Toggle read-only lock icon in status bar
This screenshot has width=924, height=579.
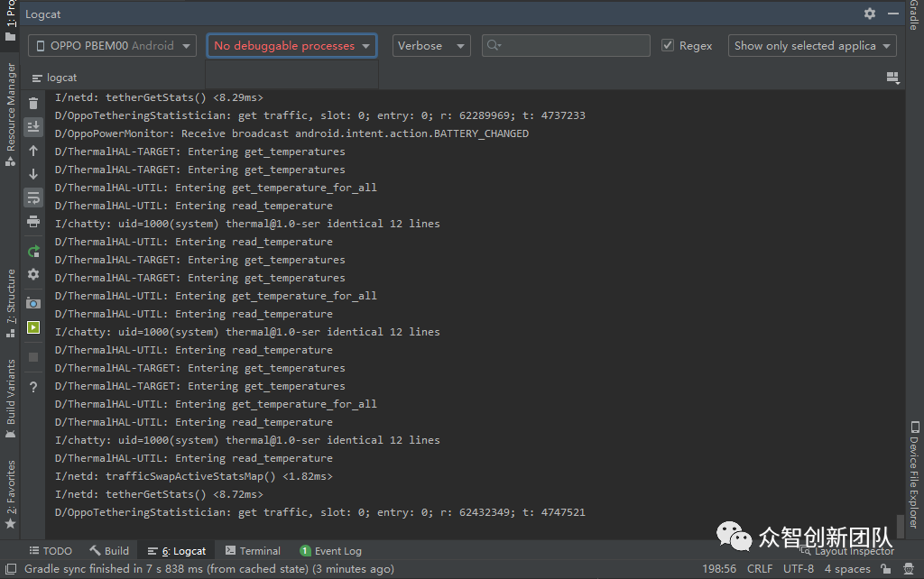pos(886,569)
